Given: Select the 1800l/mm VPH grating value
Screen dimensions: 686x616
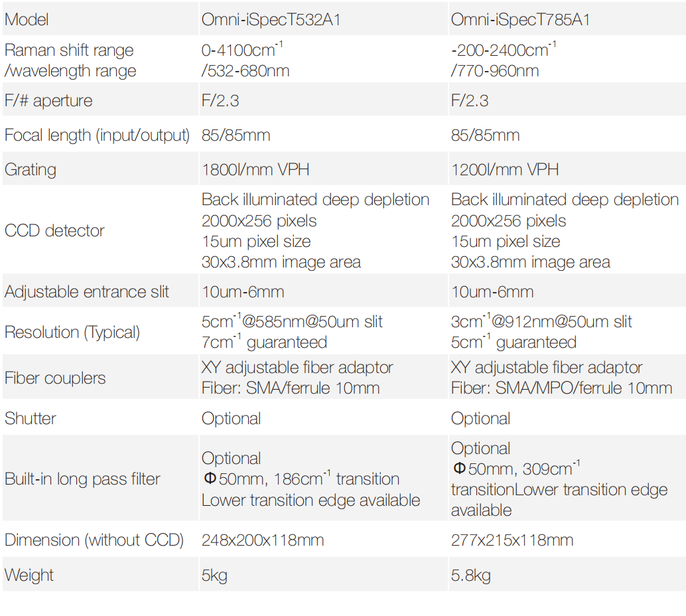Looking at the screenshot, I should [x=255, y=170].
